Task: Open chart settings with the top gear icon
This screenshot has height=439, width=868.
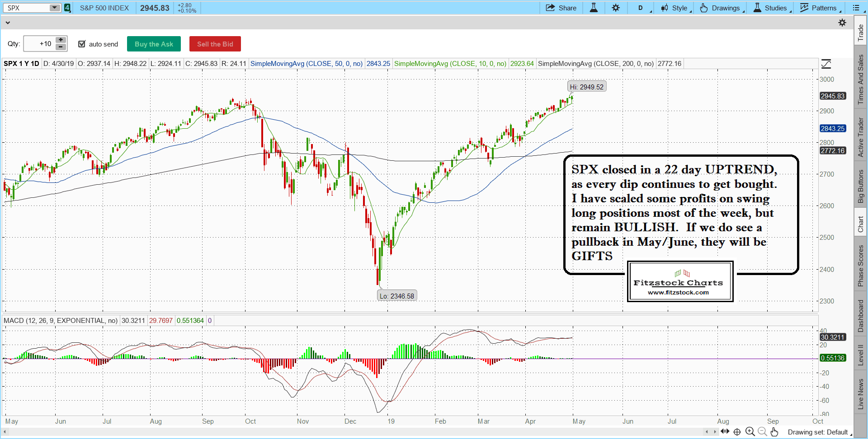Action: 616,8
